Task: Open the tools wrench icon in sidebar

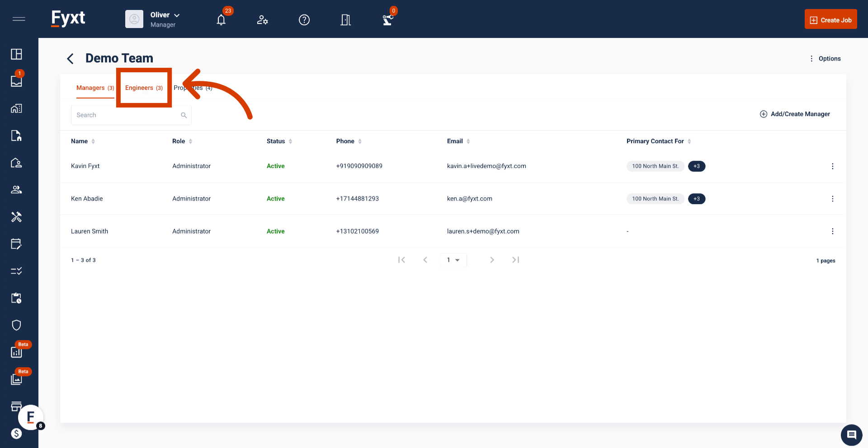Action: click(x=16, y=217)
